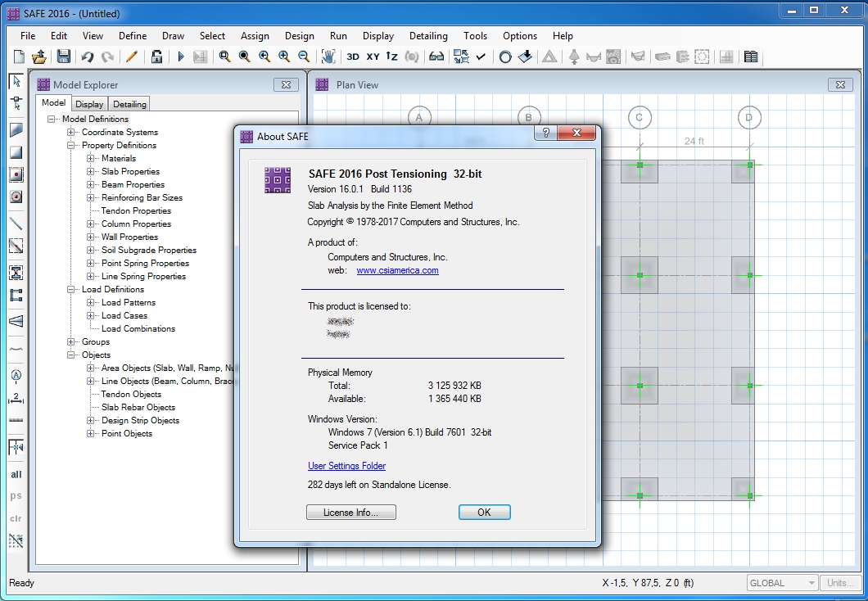Select Tendon Objects tree item
The width and height of the screenshot is (868, 601).
131,394
